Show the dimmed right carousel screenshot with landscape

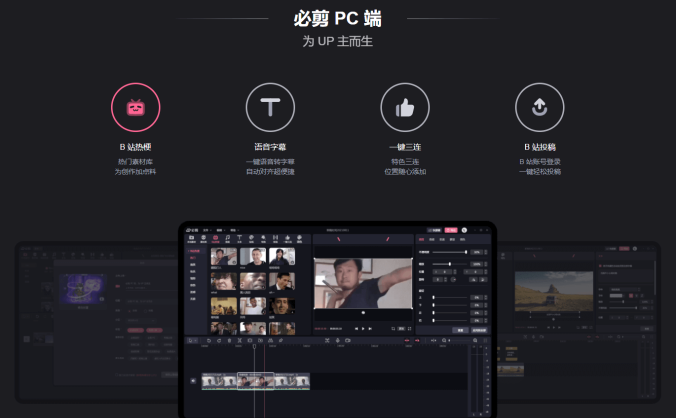tap(579, 322)
